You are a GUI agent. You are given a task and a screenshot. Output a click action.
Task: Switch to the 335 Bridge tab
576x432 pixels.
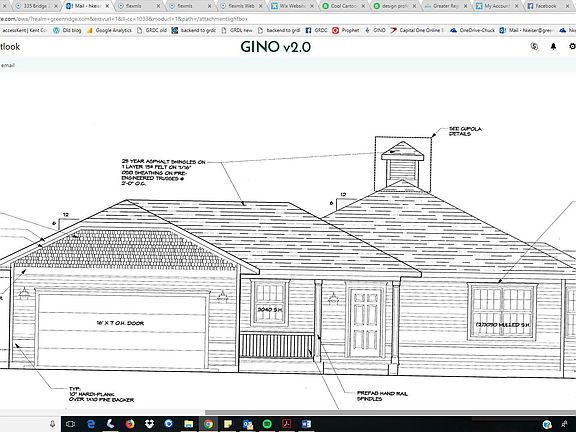[x=35, y=6]
